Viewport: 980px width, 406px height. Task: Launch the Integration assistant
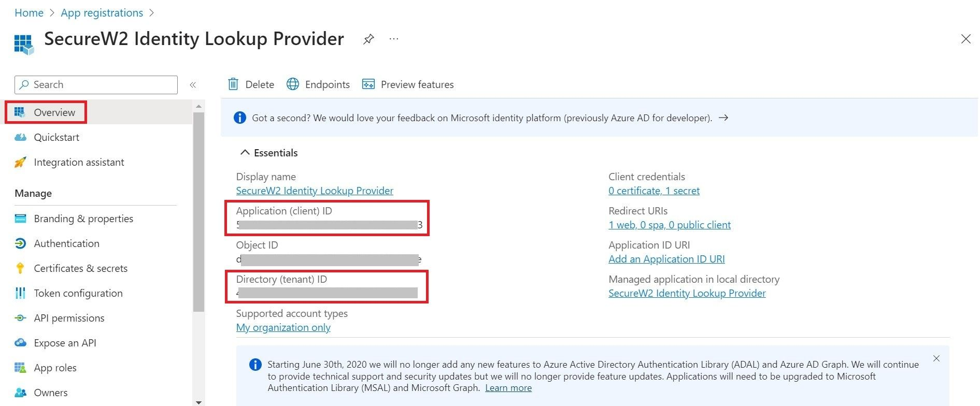click(79, 162)
